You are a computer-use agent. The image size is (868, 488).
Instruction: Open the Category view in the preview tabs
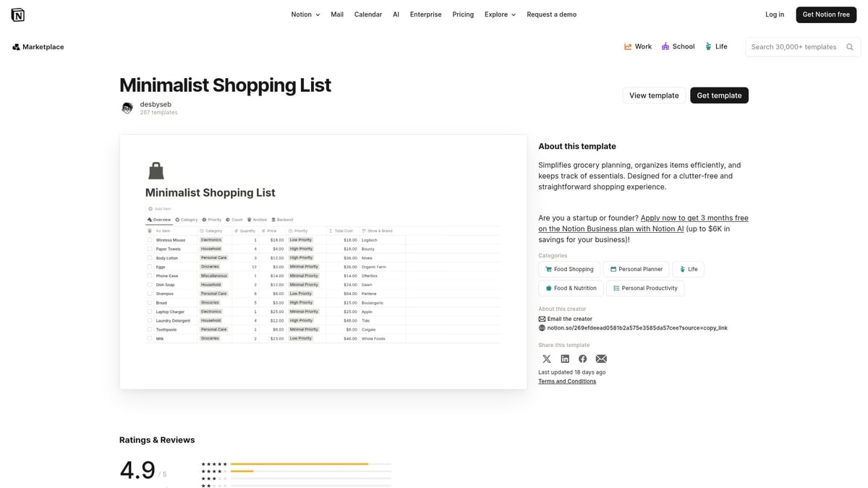pyautogui.click(x=188, y=219)
